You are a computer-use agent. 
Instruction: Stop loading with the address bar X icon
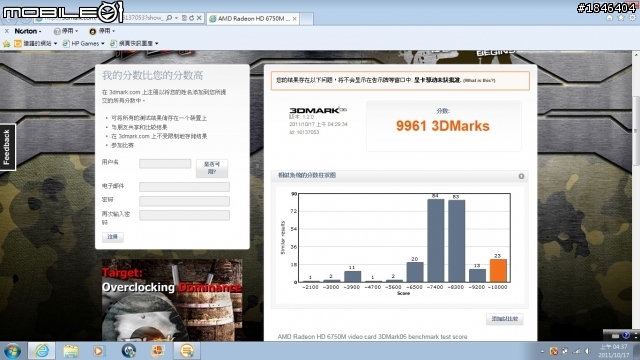click(199, 18)
